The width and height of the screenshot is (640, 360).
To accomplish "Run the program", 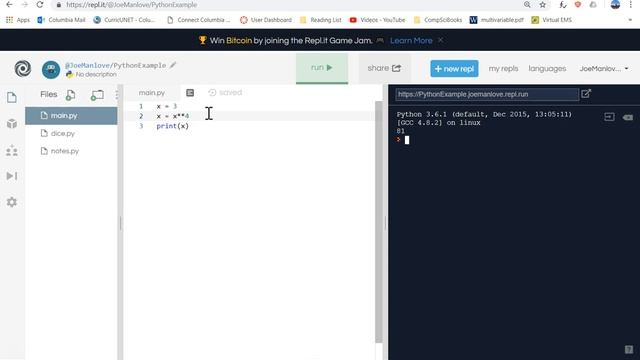I will 322,68.
